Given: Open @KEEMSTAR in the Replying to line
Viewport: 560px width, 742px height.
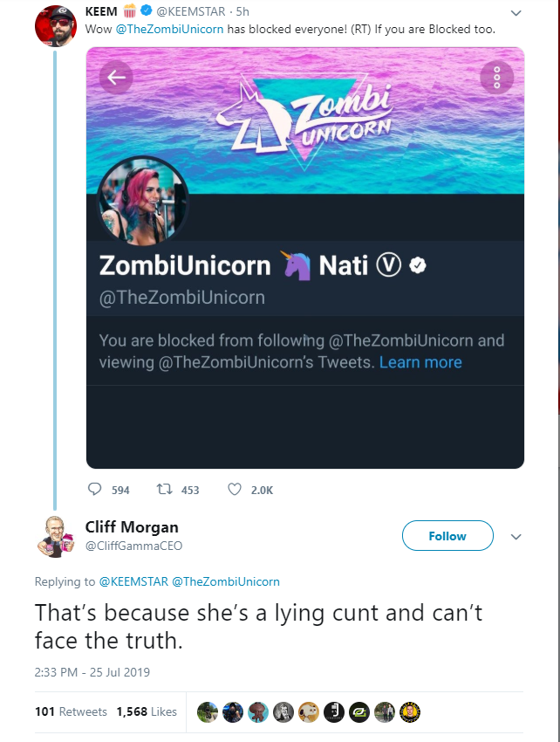Looking at the screenshot, I should [x=133, y=581].
